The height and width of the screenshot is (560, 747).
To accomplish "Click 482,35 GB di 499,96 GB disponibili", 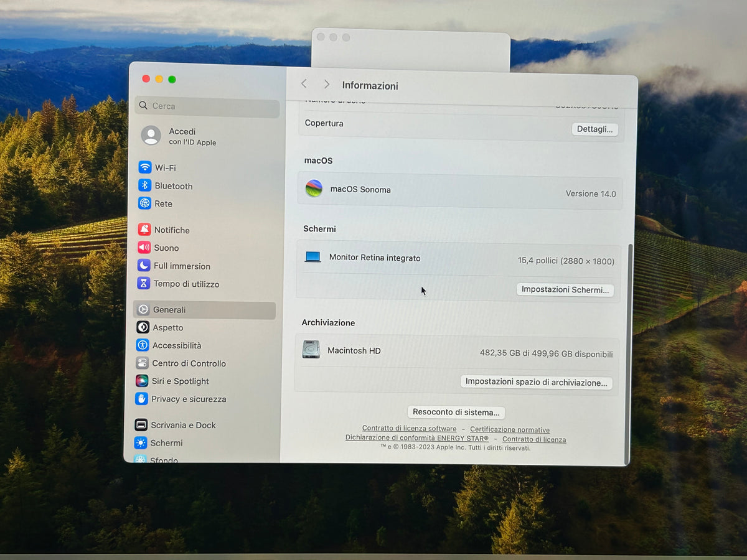I will (546, 353).
